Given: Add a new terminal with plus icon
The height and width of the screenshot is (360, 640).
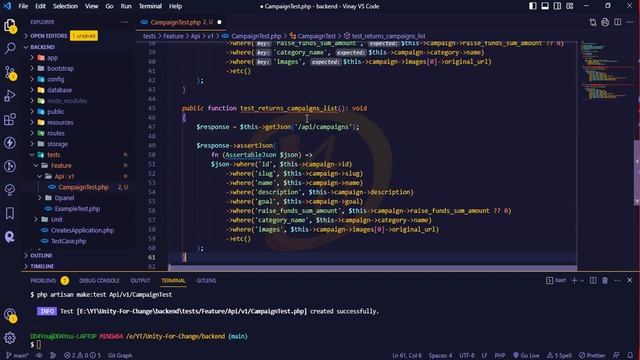Looking at the screenshot, I should 574,280.
